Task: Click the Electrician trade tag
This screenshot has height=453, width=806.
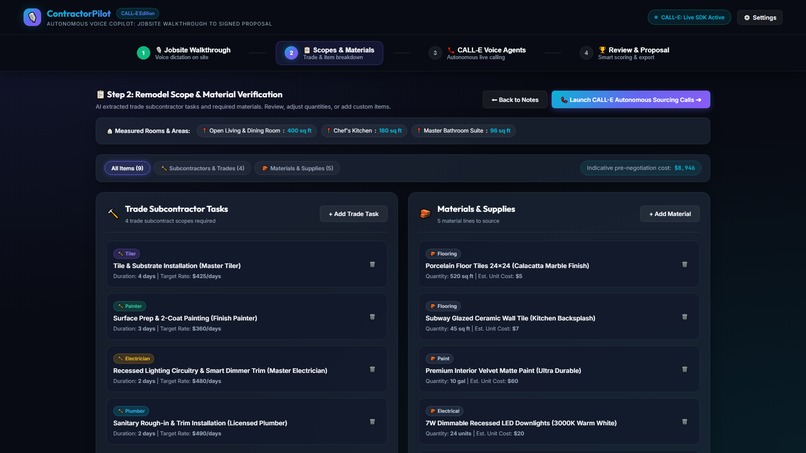Action: 134,358
